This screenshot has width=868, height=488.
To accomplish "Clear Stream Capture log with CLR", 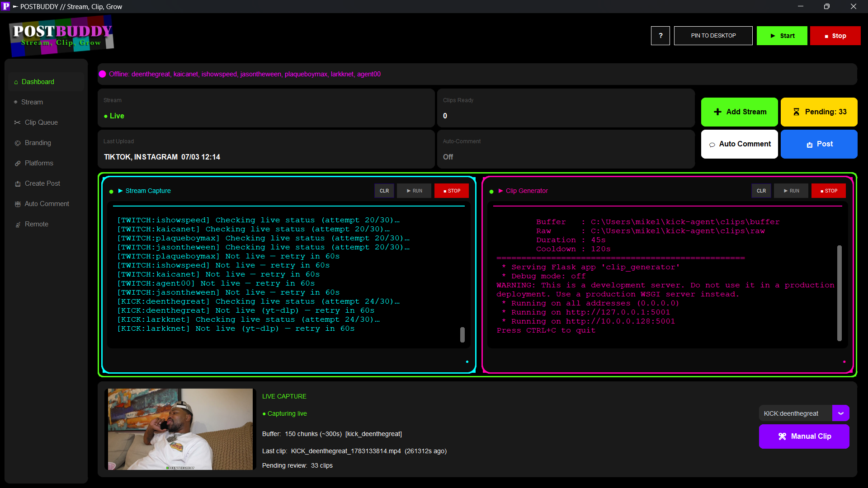I will pos(384,191).
